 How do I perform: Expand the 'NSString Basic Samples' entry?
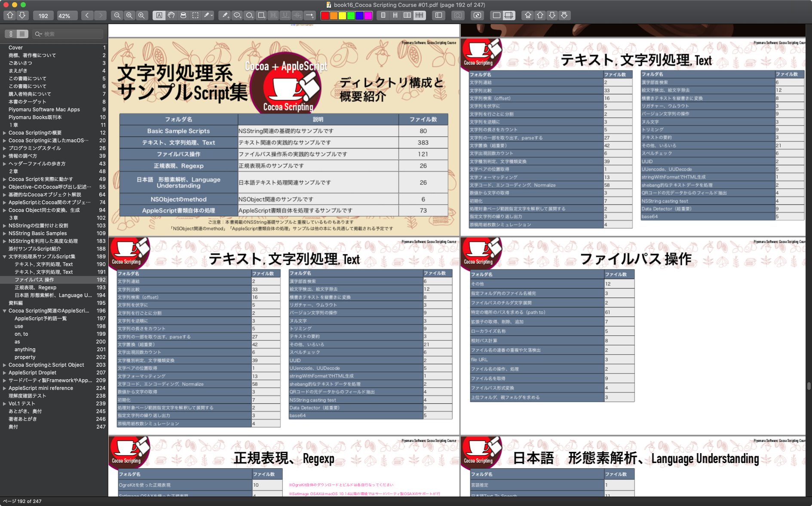pyautogui.click(x=4, y=233)
